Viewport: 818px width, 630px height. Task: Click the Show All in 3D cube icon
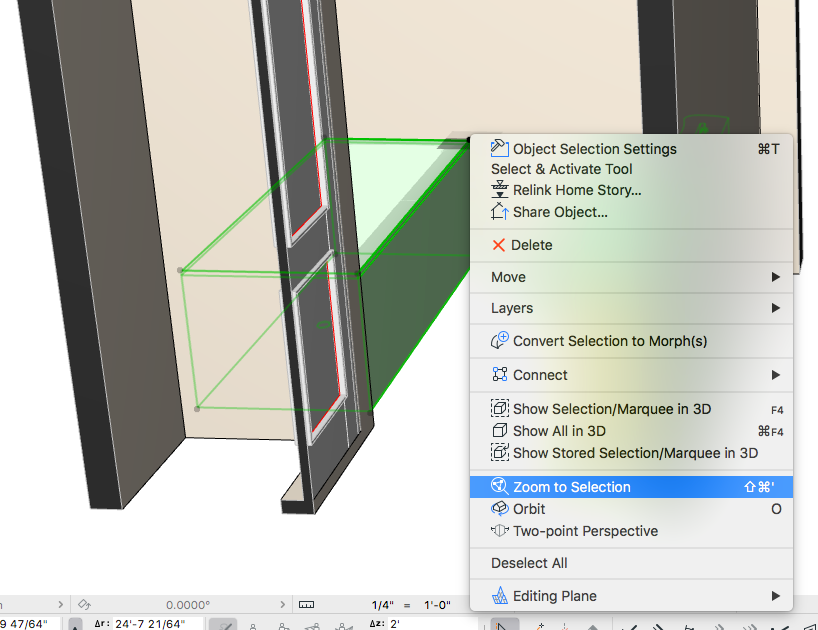point(499,430)
